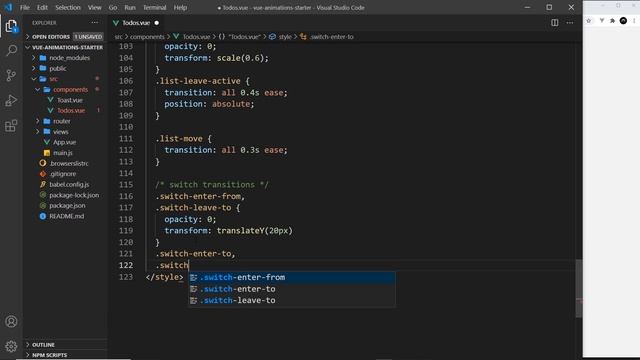
Task: Open the Run menu
Action: click(130, 7)
